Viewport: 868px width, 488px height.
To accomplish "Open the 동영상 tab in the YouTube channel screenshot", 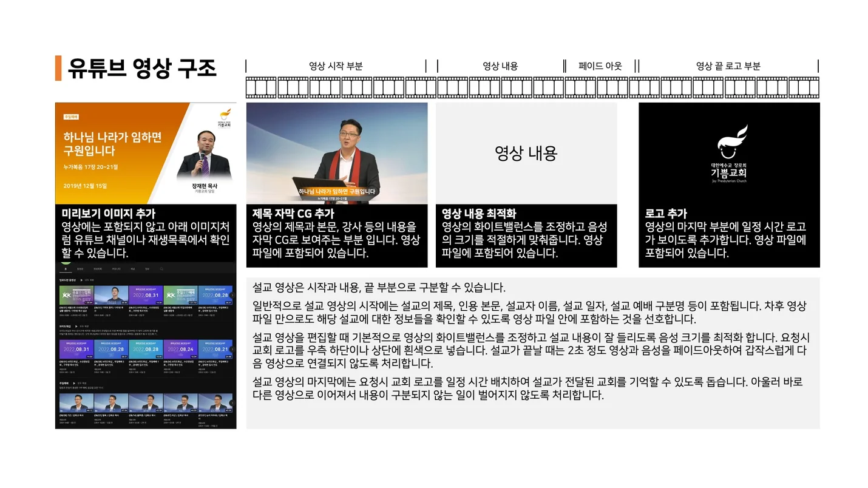I will click(x=80, y=269).
